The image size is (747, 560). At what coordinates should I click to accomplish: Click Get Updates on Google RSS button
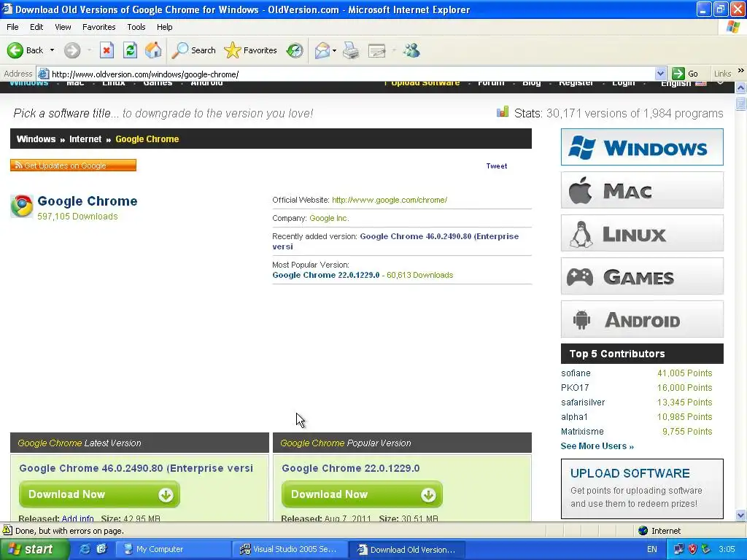[x=74, y=166]
